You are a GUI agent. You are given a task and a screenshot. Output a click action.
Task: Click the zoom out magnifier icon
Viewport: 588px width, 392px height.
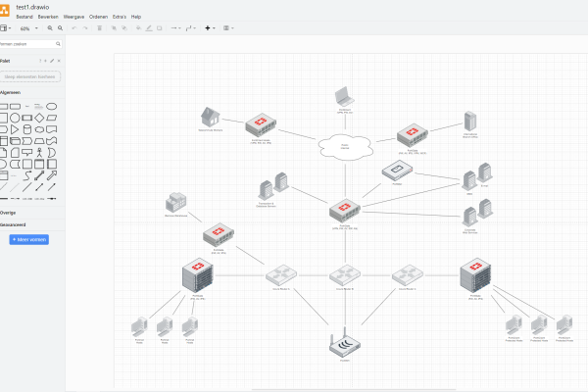pyautogui.click(x=61, y=28)
